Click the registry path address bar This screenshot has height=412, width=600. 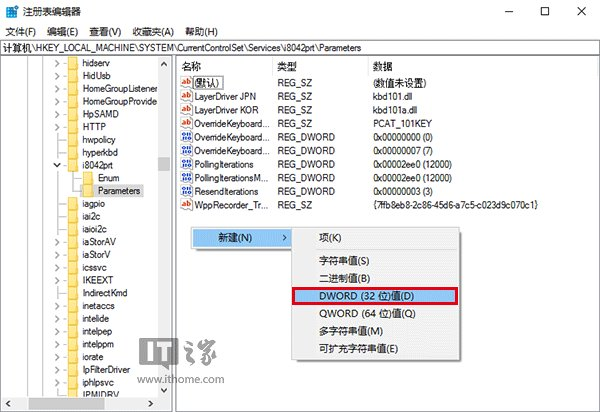pos(300,47)
